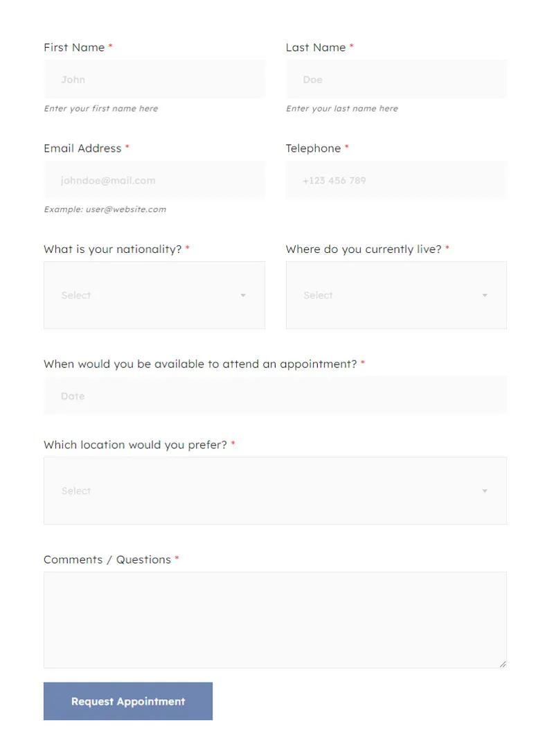Focus the Last Name text box
The width and height of the screenshot is (554, 756).
tap(396, 79)
